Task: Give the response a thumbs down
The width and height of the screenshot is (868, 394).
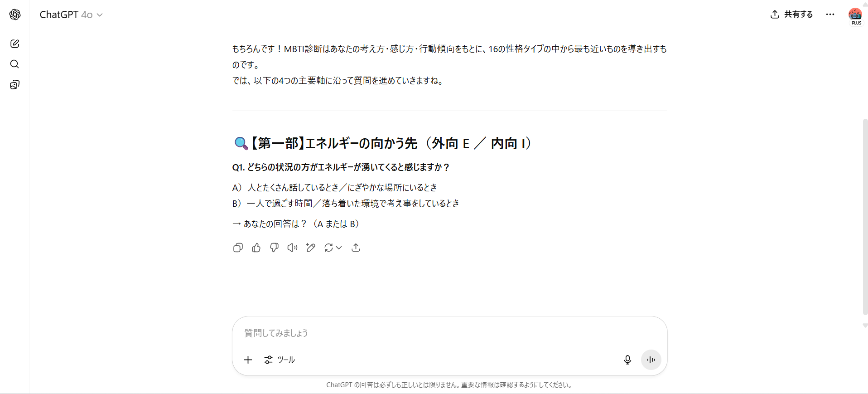Action: tap(274, 248)
